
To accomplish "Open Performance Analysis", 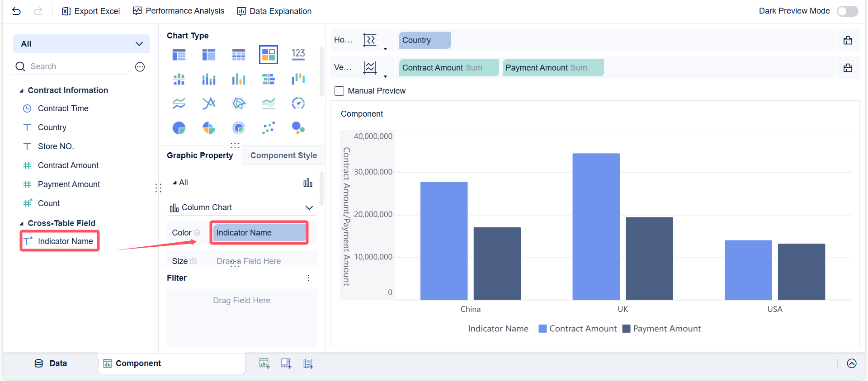I will click(x=179, y=11).
